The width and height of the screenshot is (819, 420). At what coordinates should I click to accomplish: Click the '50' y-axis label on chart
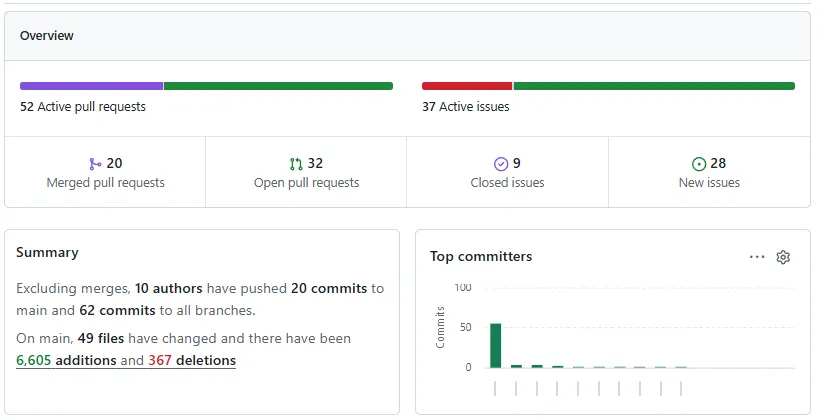tap(465, 328)
